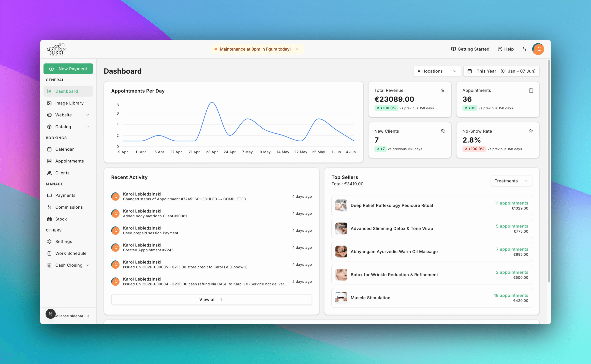Click the round N badge by Collapse sidebar
The width and height of the screenshot is (591, 364).
click(50, 314)
